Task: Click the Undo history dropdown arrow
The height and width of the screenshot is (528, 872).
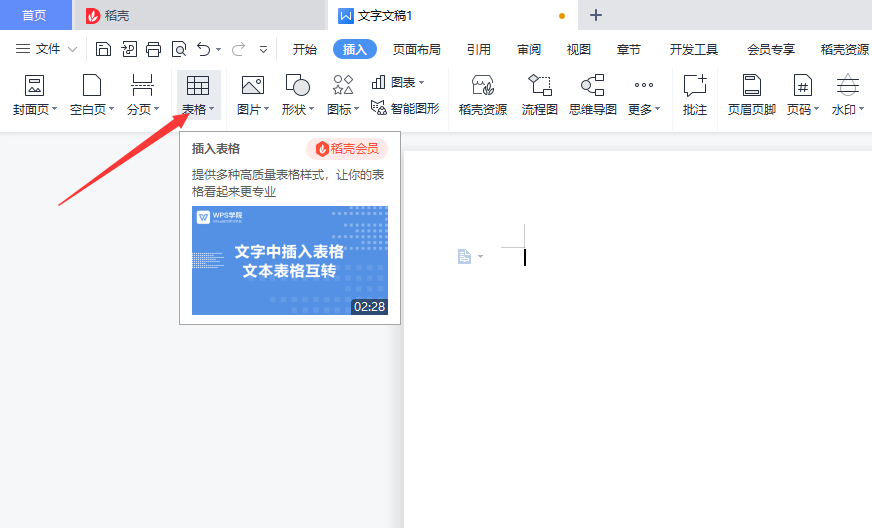Action: point(219,50)
